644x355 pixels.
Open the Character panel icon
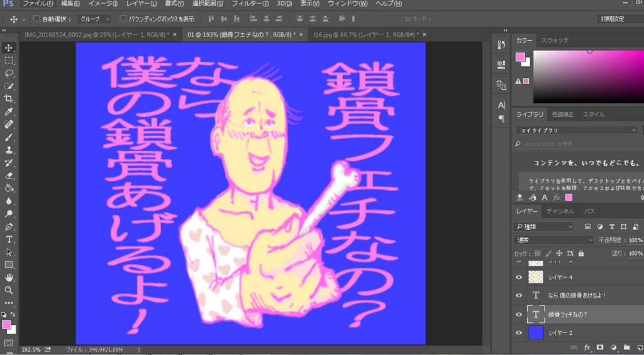pyautogui.click(x=501, y=106)
